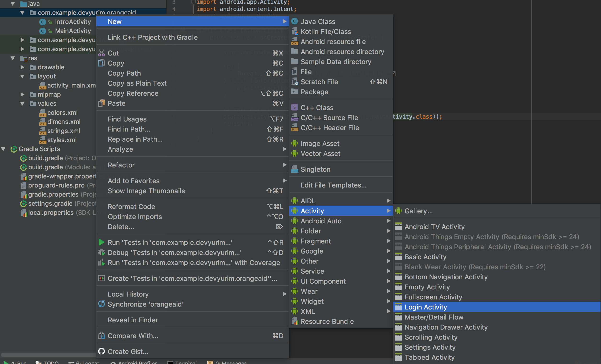Collapse the java folder in project tree
Image resolution: width=601 pixels, height=364 pixels.
(13, 4)
